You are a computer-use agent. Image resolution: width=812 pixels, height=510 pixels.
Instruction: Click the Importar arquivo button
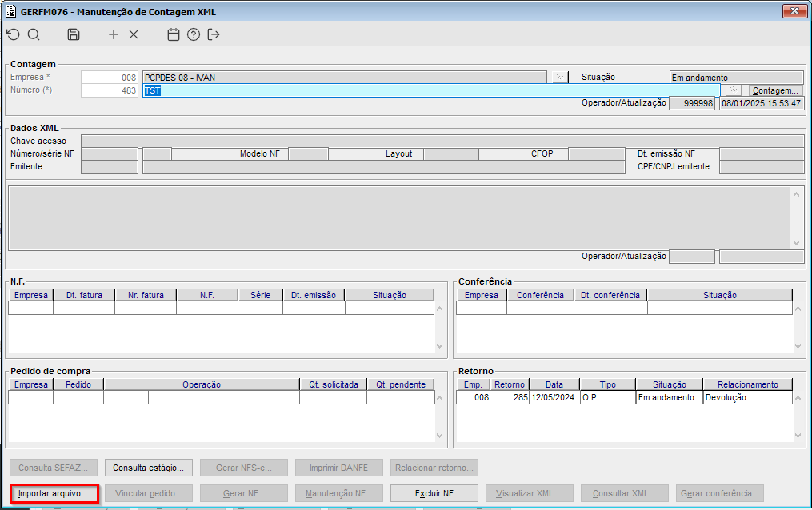coord(53,493)
